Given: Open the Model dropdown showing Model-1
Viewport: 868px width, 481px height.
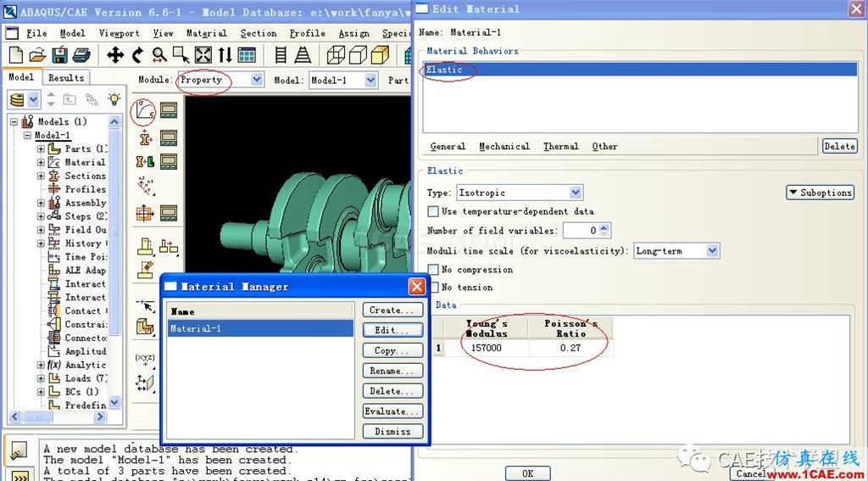Looking at the screenshot, I should (x=371, y=81).
